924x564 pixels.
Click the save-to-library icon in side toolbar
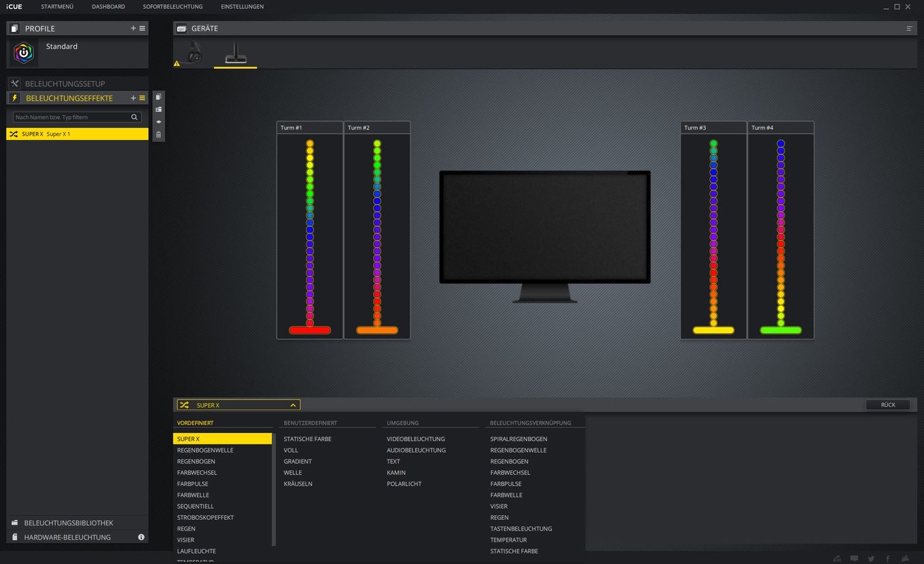click(x=158, y=109)
